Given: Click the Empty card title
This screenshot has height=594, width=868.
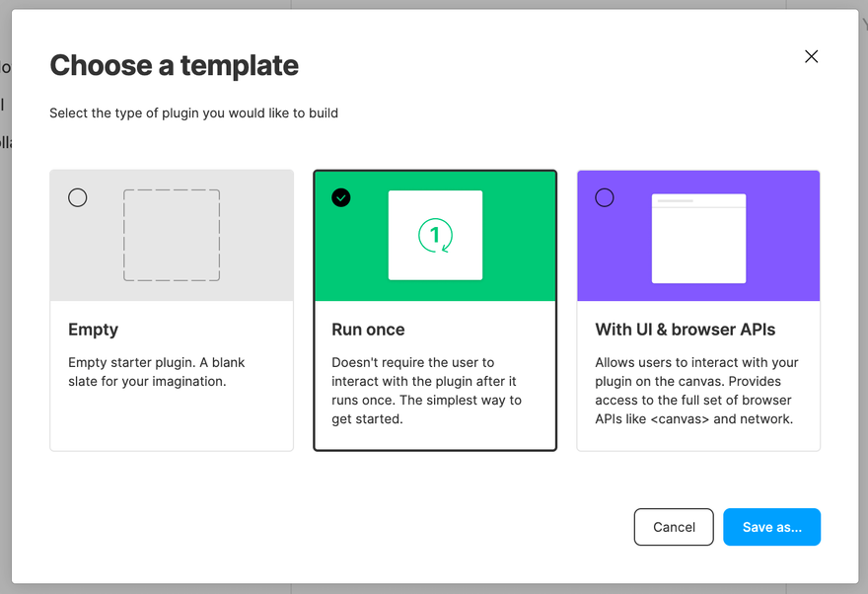Looking at the screenshot, I should 93,330.
